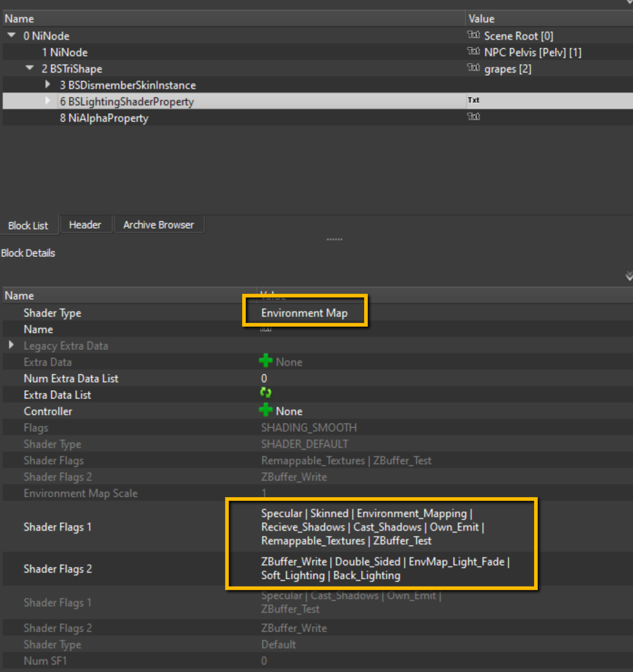Screen dimensions: 633x672
Task: Expand Legacy Extra Data row arrow
Action: [x=11, y=345]
